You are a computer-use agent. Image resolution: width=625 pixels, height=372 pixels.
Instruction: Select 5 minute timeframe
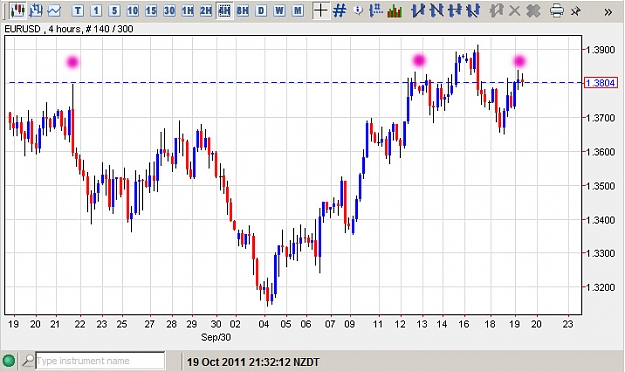click(114, 11)
